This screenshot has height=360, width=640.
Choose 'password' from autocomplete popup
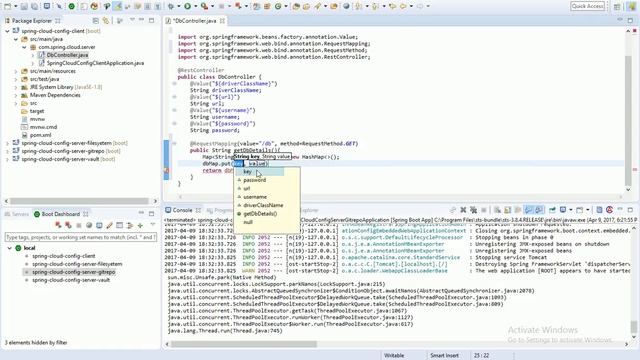click(x=255, y=180)
